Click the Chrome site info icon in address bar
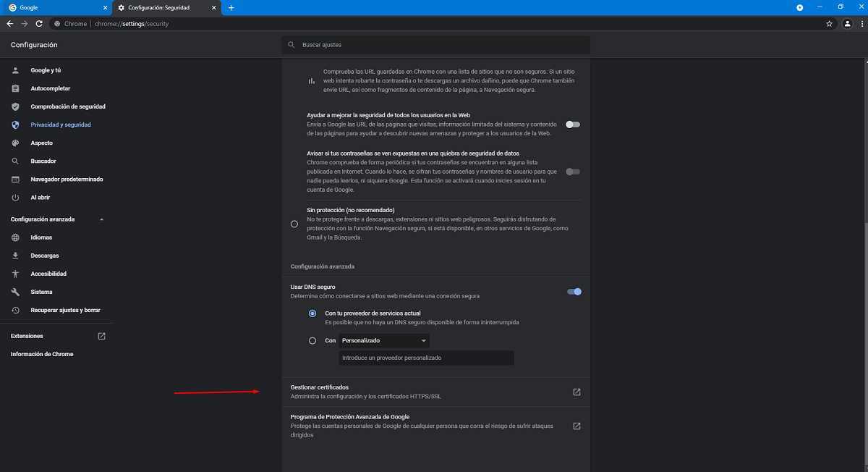Viewport: 868px width, 472px height. pos(57,24)
